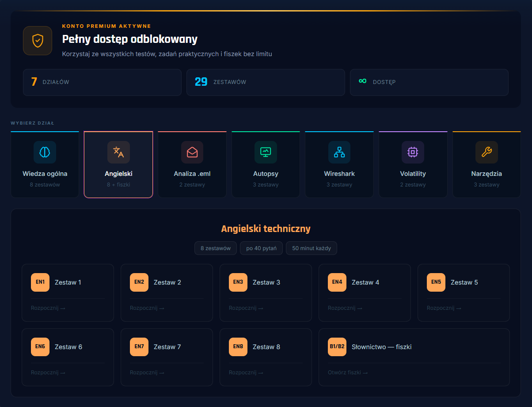
Task: Click the '2 zestawy' subtitle under Volatility
Action: (413, 185)
